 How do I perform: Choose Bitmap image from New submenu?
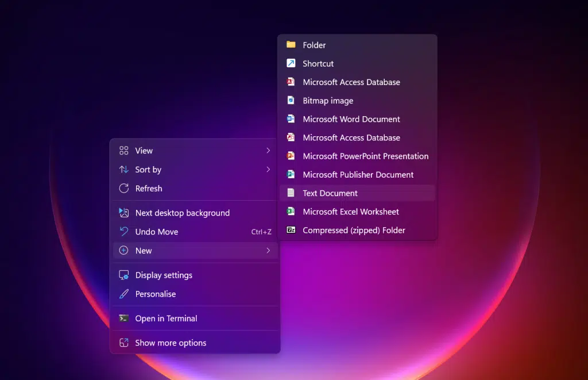click(x=328, y=101)
